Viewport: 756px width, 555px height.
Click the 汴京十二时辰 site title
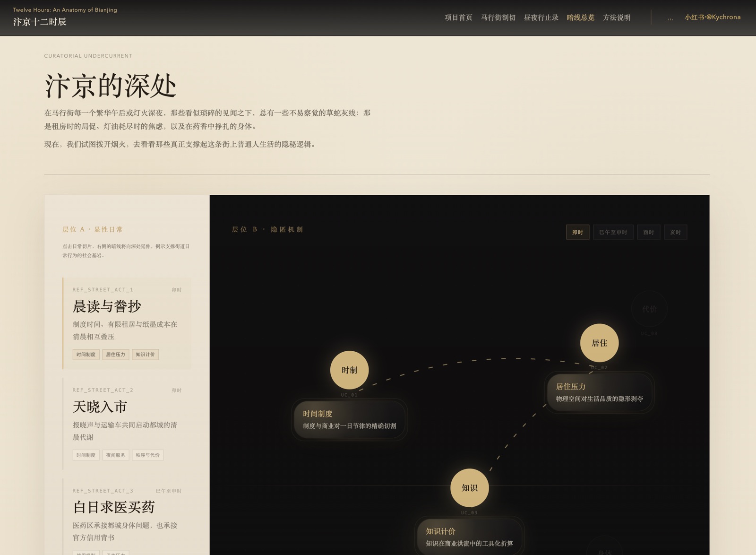[40, 22]
